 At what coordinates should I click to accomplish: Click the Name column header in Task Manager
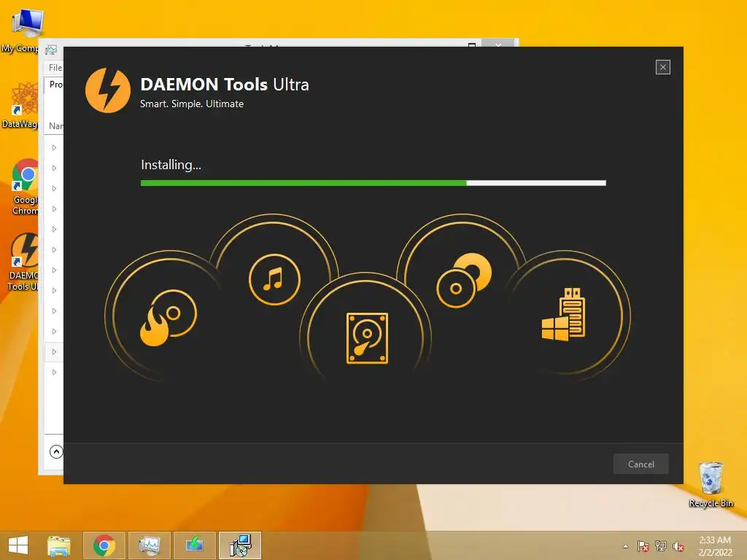pyautogui.click(x=55, y=125)
